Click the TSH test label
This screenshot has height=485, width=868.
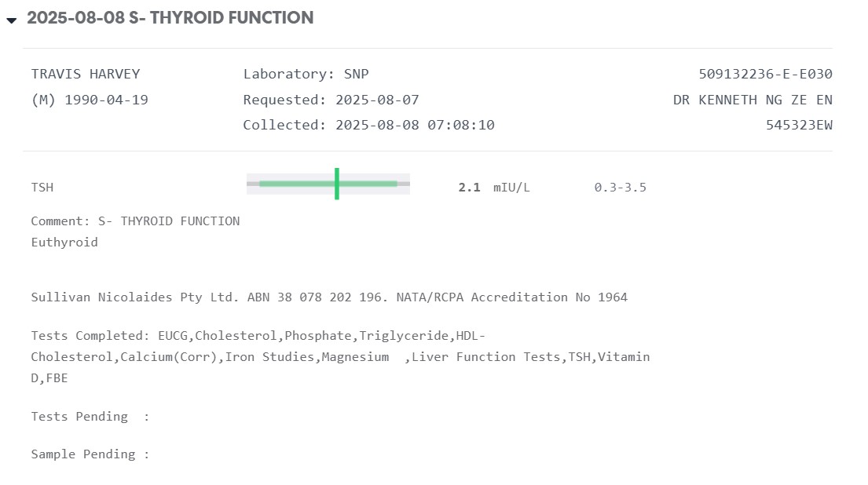click(42, 188)
